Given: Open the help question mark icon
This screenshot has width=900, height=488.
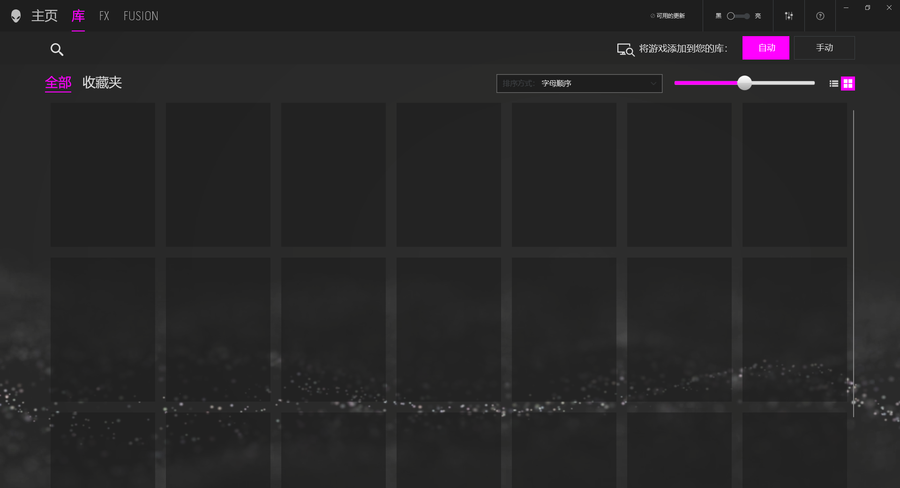Looking at the screenshot, I should click(x=820, y=16).
